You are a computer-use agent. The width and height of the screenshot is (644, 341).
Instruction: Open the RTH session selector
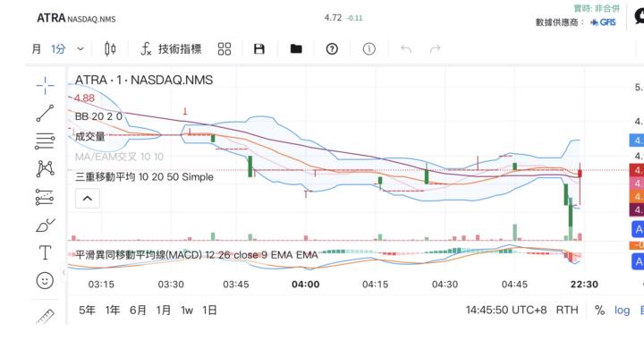click(567, 310)
